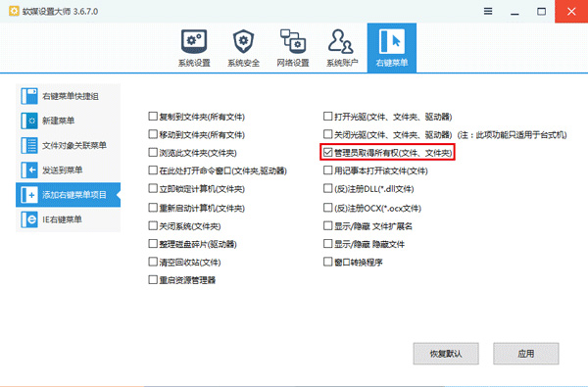This screenshot has height=387, width=588.
Task: Select 文件对象关联菜单 in sidebar
Action: (x=68, y=146)
